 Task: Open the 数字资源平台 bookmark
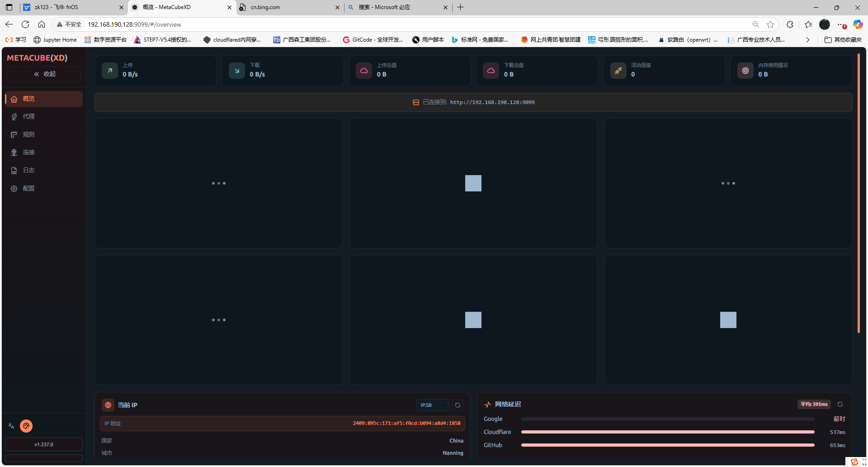point(105,40)
